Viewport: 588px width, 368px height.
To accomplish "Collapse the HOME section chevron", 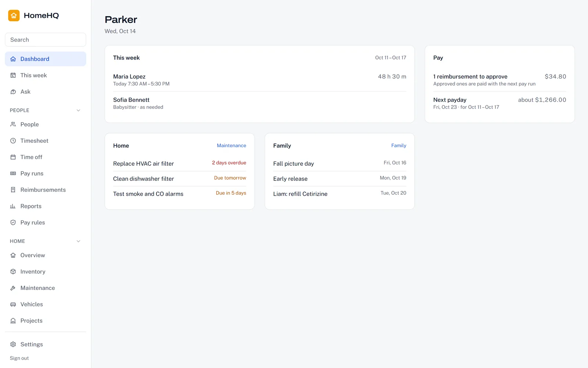I will [x=78, y=241].
